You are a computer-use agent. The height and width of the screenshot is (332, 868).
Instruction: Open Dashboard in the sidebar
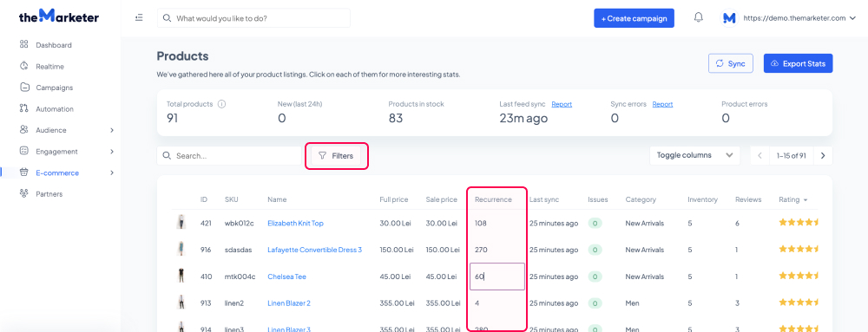[54, 45]
